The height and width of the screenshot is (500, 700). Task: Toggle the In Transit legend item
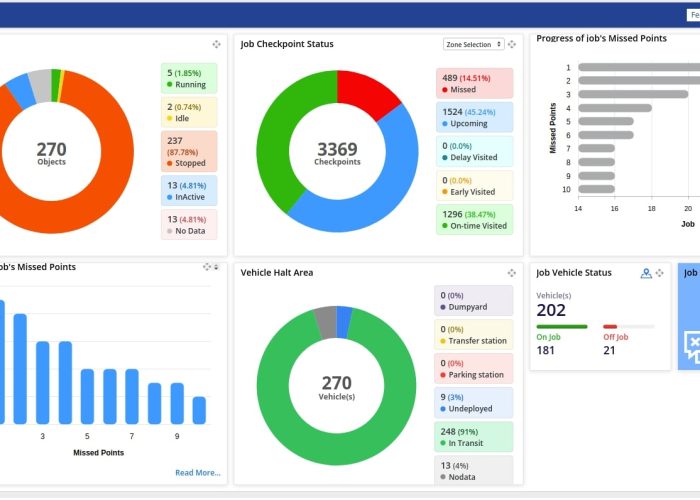click(474, 436)
